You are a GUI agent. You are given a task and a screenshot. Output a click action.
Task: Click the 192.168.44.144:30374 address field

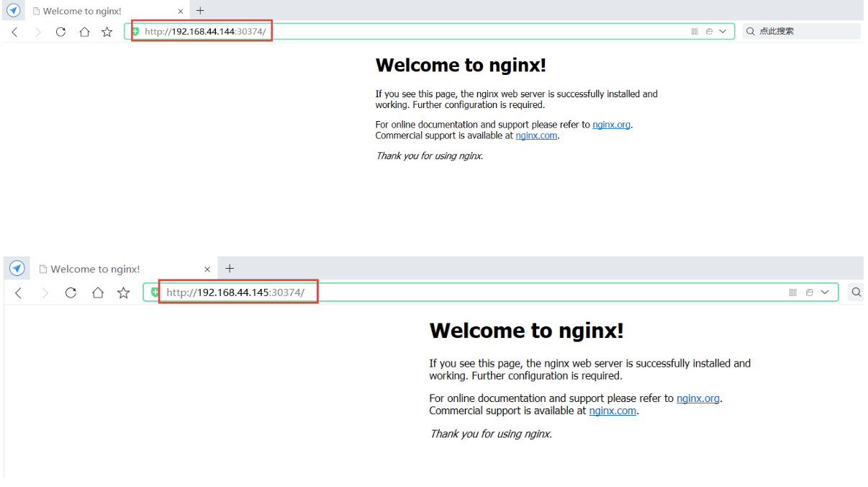(x=430, y=32)
